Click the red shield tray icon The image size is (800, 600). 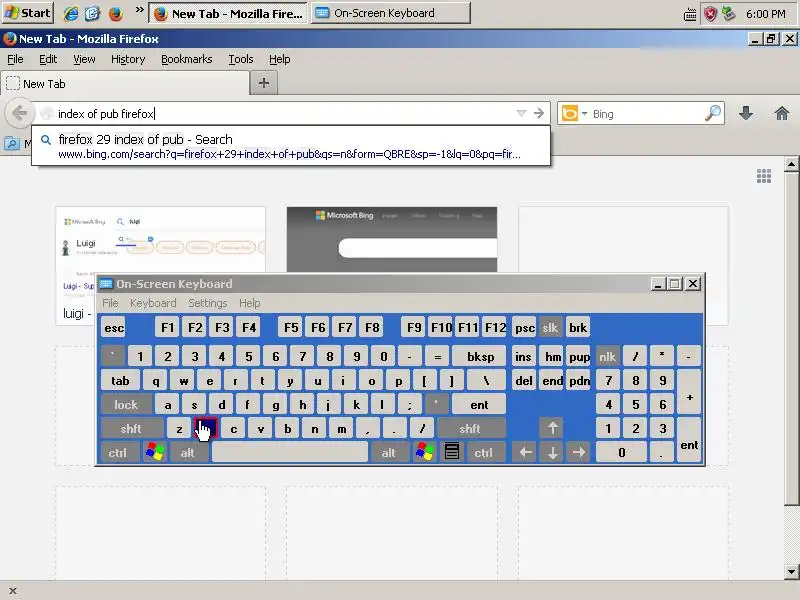coord(710,14)
